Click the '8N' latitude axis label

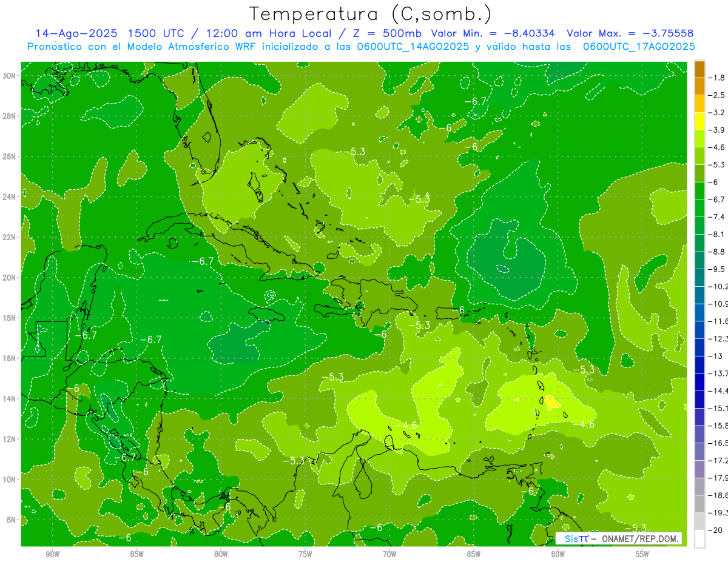(12, 520)
